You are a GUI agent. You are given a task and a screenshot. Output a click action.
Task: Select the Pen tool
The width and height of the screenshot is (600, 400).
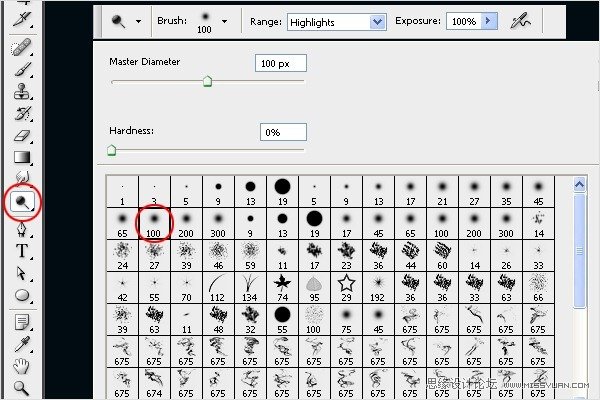[x=22, y=230]
